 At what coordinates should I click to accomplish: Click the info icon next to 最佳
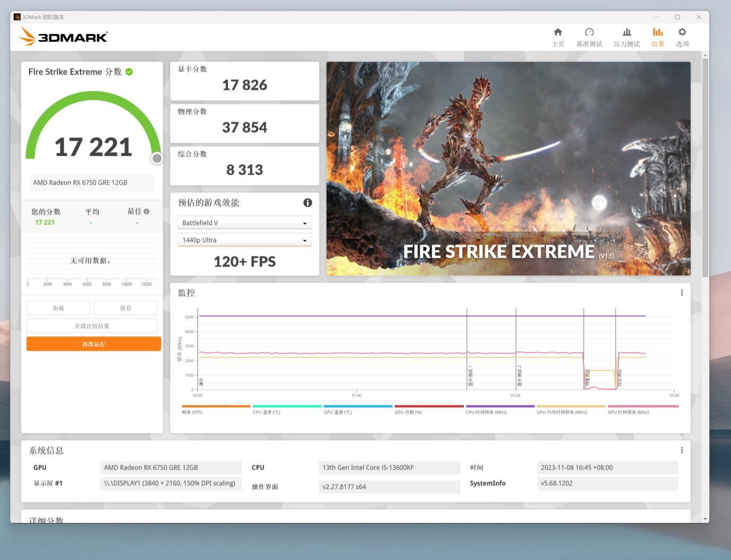[146, 211]
